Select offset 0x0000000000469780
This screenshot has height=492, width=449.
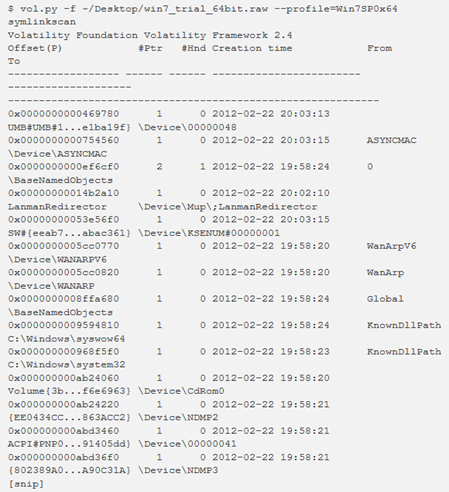point(63,114)
